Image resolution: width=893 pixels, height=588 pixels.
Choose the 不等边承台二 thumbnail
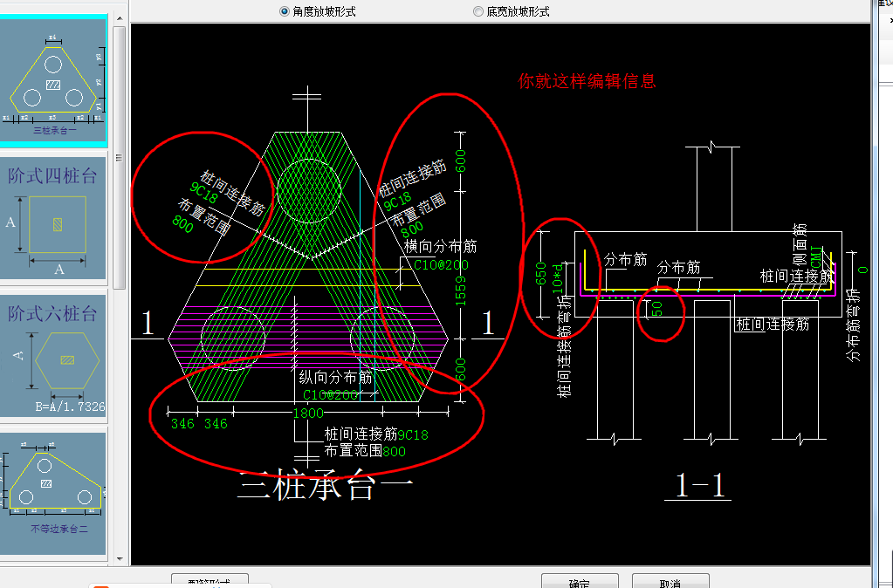coord(53,493)
